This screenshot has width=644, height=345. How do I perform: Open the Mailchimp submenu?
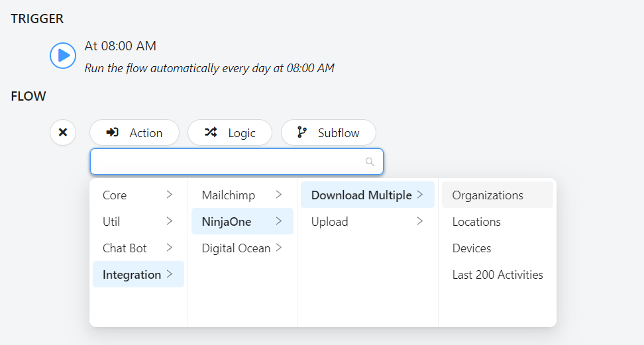(x=242, y=195)
